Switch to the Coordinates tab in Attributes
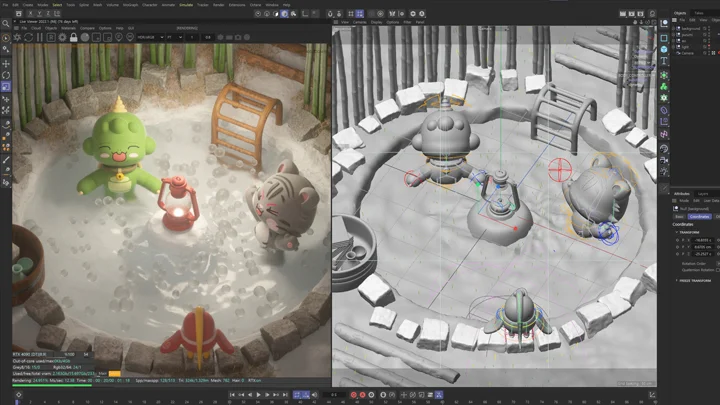 tap(699, 215)
